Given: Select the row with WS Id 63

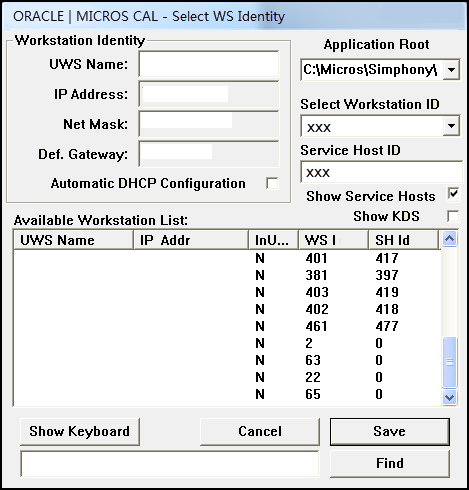Looking at the screenshot, I should tap(227, 360).
